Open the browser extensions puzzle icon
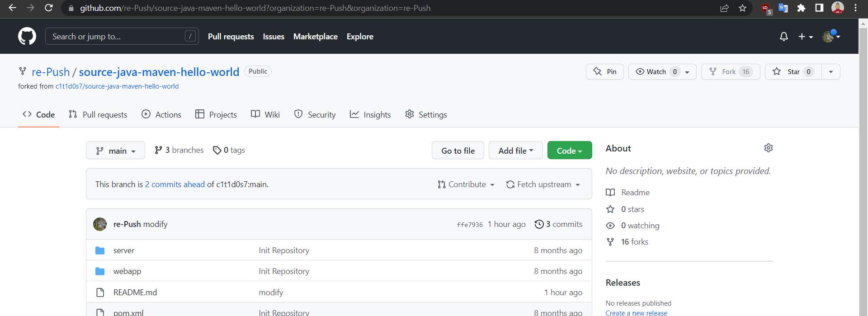The width and height of the screenshot is (868, 316). [x=801, y=8]
